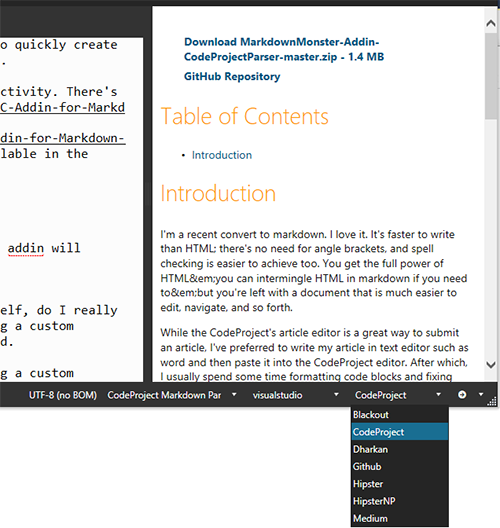Click Table of Contents heading
Viewport: 500px width, 528px height.
click(x=244, y=117)
